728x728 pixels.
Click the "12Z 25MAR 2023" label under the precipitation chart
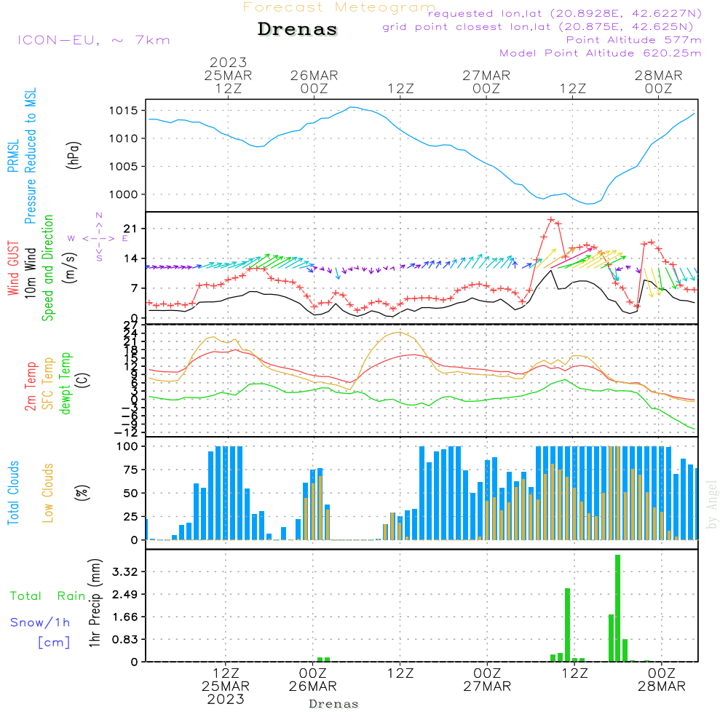point(226,687)
